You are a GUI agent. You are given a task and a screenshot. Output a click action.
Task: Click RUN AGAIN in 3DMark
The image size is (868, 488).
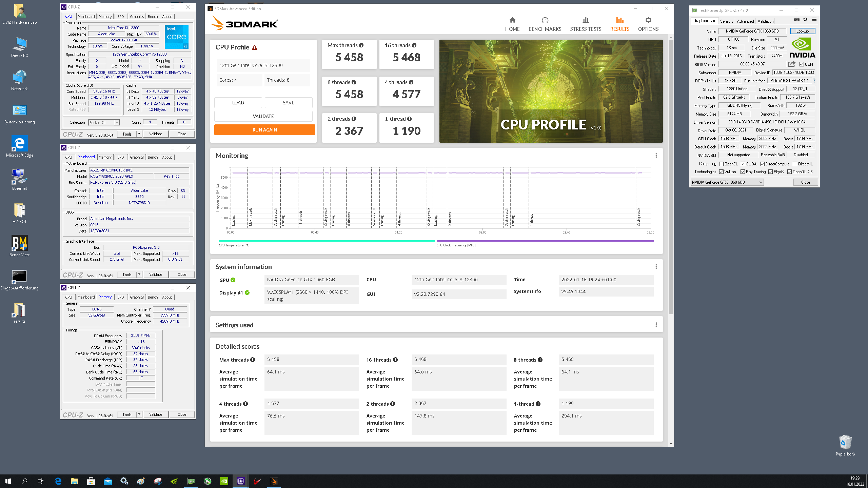coord(264,130)
